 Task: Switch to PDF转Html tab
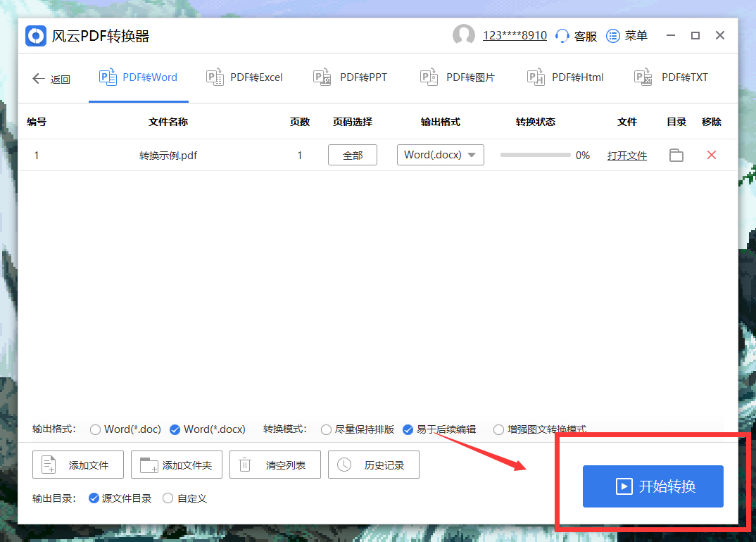pos(565,77)
